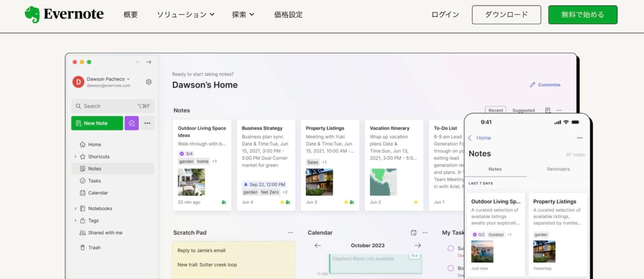Click the back arrow in app sidebar
Screen dimensions: 644x279
[138, 62]
